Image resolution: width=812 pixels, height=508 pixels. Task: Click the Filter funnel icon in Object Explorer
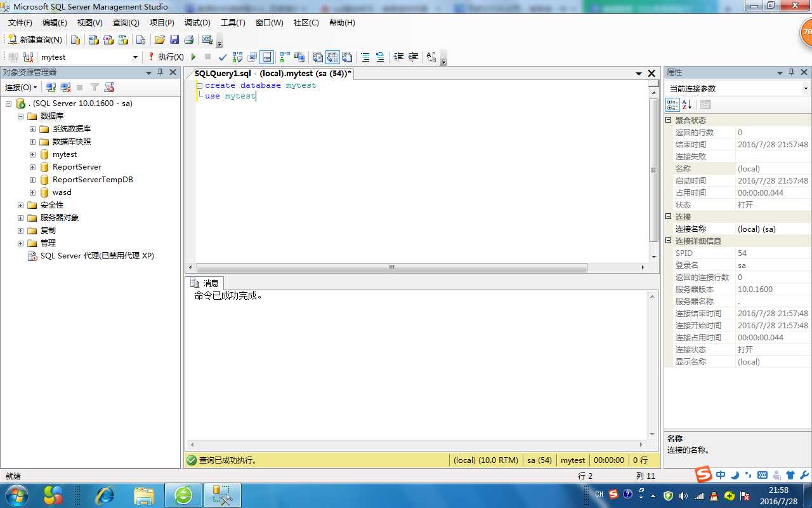(95, 87)
